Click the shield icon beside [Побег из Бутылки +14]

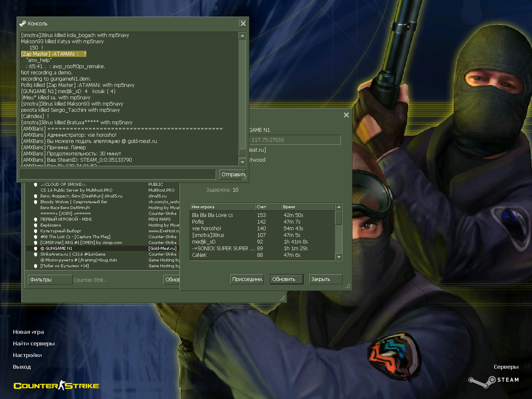click(x=36, y=266)
